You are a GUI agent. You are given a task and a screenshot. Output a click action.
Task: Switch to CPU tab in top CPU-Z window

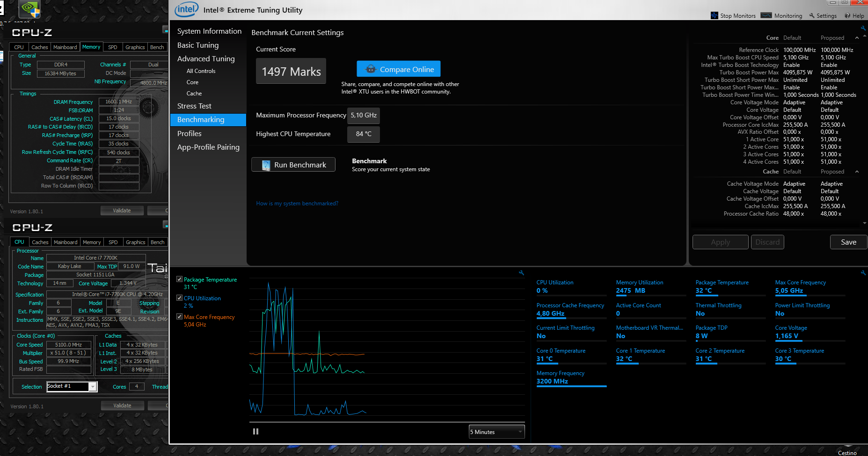[19, 47]
